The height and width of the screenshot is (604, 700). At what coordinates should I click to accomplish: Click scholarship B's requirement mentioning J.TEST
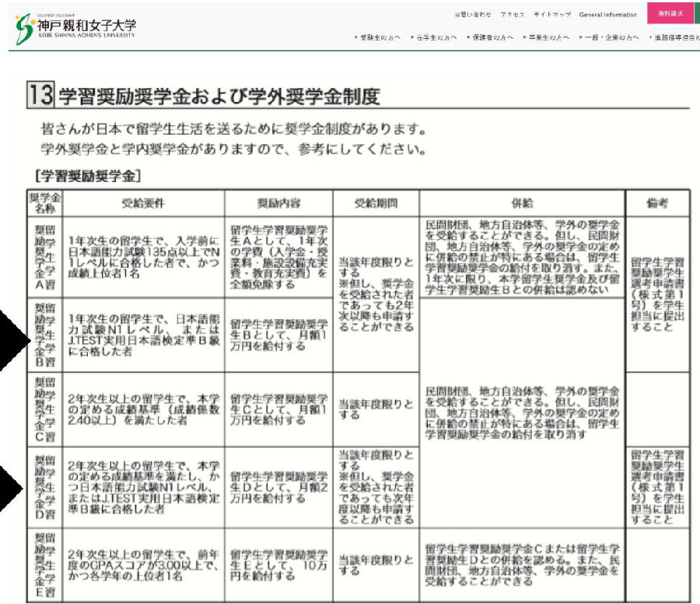point(144,335)
